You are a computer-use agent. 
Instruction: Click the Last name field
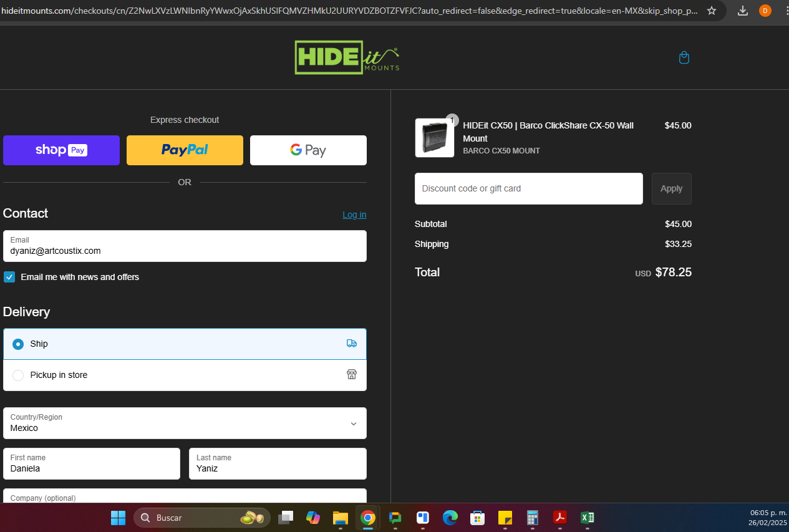[278, 463]
